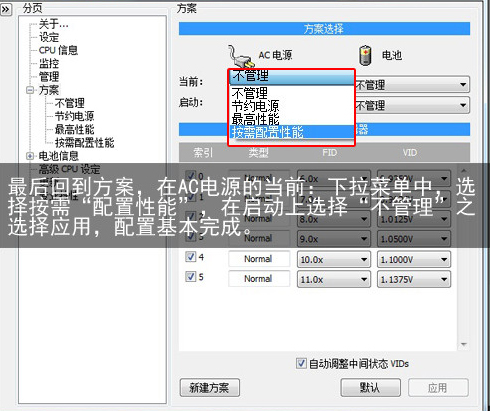The height and width of the screenshot is (411, 490).
Task: Click the 应用 button
Action: tap(438, 387)
